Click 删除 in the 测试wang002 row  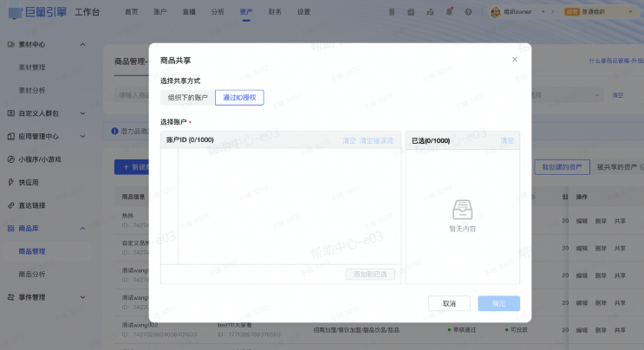[x=601, y=330]
